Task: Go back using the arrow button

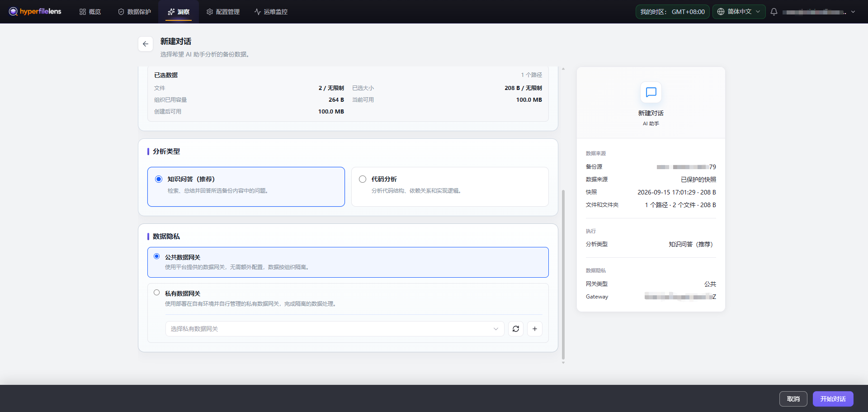Action: coord(146,44)
